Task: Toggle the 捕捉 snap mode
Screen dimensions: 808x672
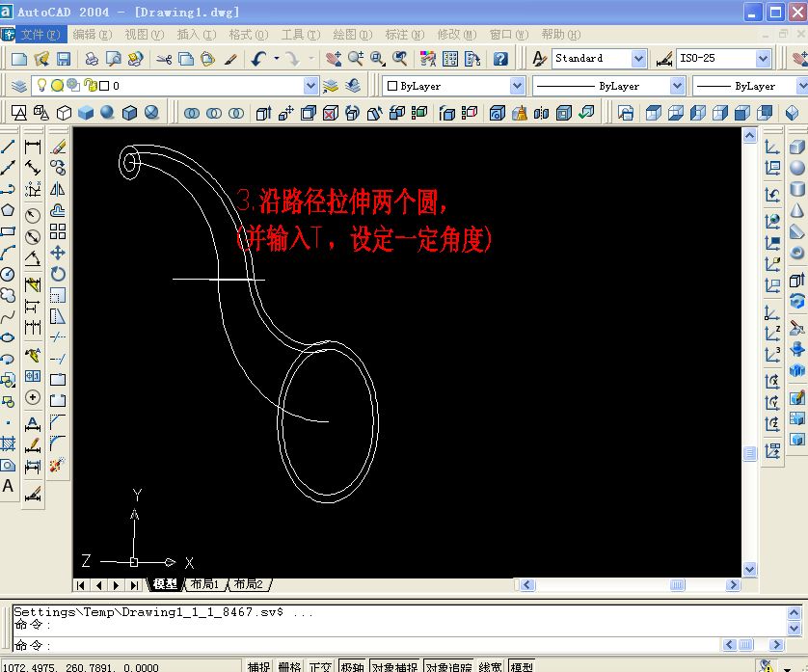Action: click(258, 666)
